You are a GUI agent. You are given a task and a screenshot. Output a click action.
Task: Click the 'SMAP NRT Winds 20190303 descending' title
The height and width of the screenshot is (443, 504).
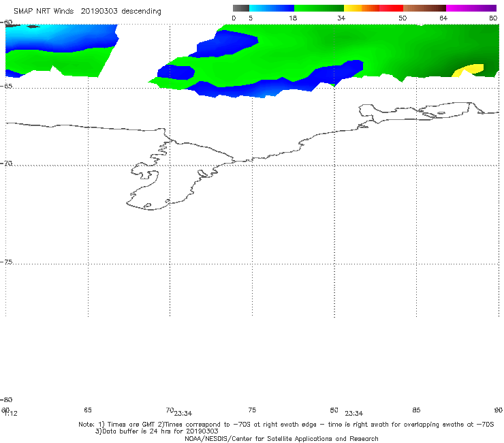[x=87, y=12]
